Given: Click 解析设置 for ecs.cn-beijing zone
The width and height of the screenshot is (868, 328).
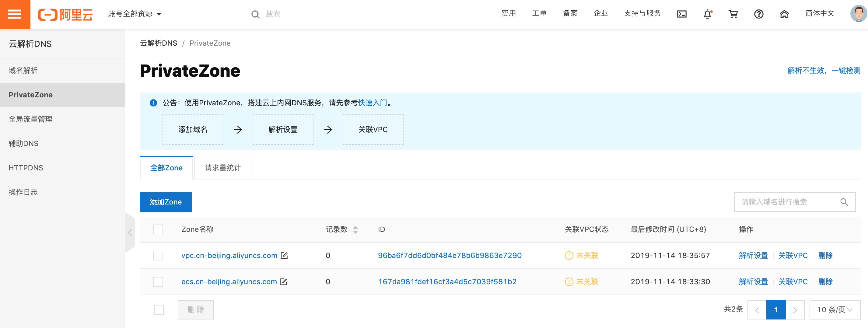Looking at the screenshot, I should coord(753,282).
